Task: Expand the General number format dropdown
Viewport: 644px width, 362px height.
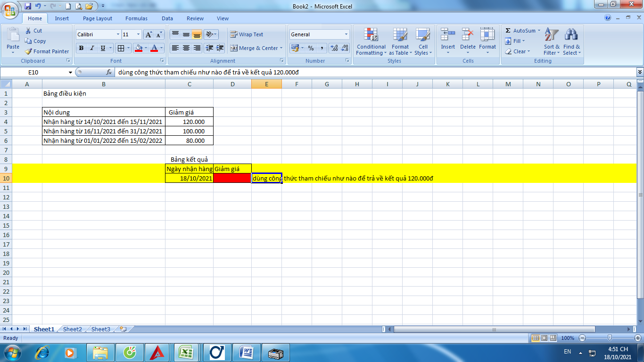Action: (346, 34)
